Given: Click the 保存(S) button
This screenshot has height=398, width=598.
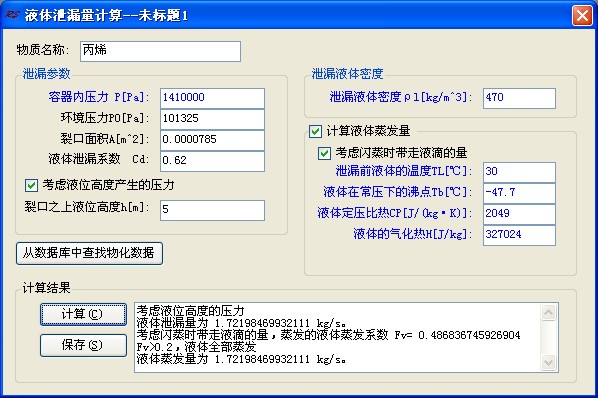Looking at the screenshot, I should [x=84, y=345].
